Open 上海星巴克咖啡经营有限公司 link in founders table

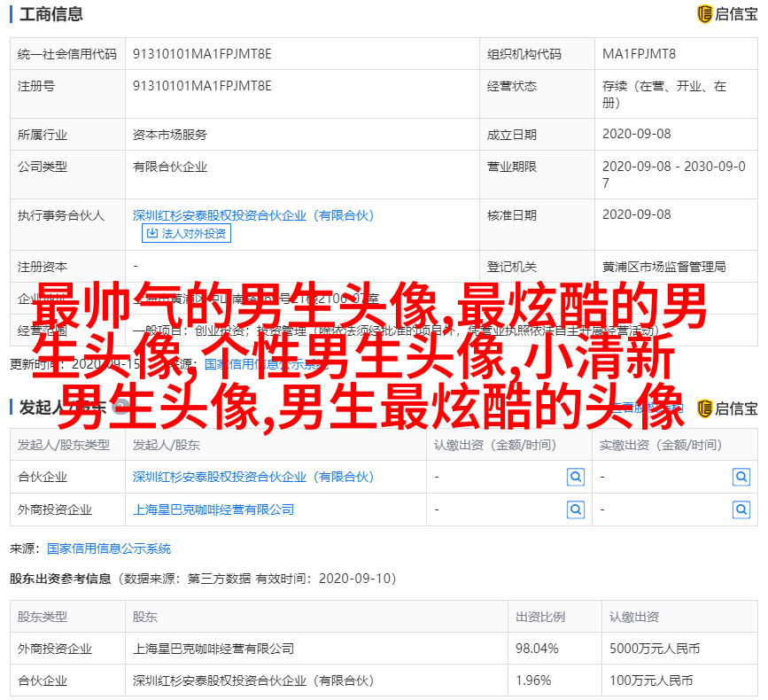213,509
